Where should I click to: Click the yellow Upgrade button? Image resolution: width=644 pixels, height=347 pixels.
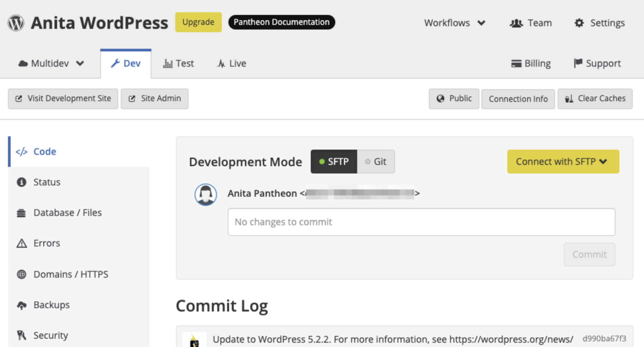click(x=198, y=22)
